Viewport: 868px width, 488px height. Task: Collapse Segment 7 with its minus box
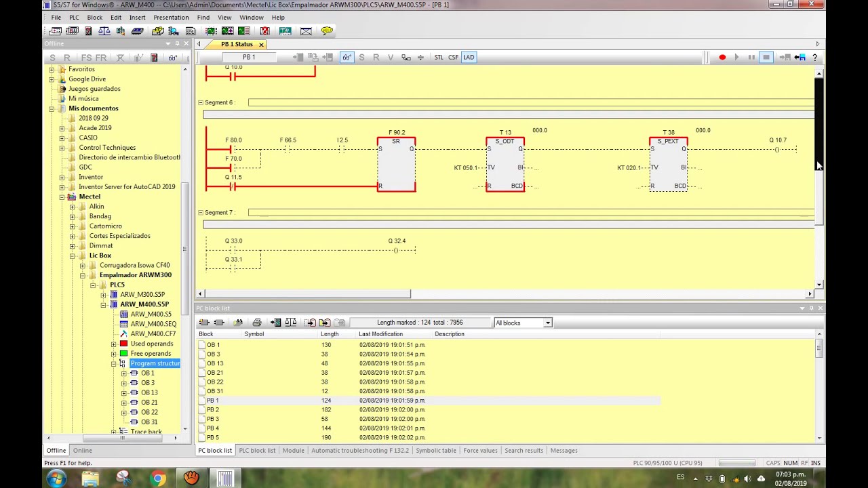point(201,212)
